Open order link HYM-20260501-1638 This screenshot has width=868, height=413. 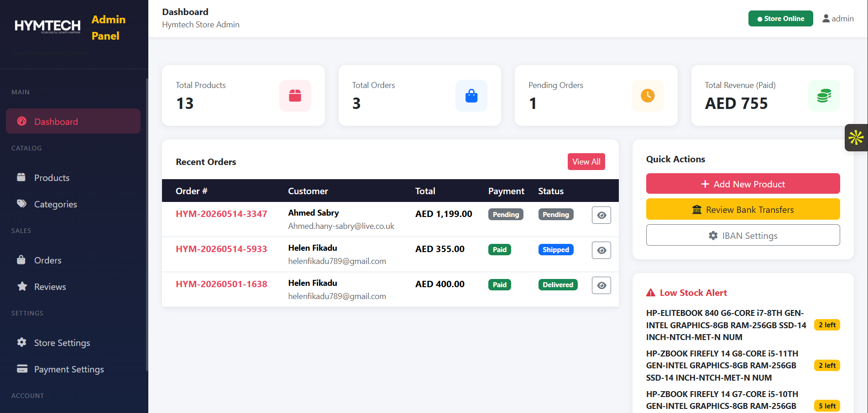(221, 284)
